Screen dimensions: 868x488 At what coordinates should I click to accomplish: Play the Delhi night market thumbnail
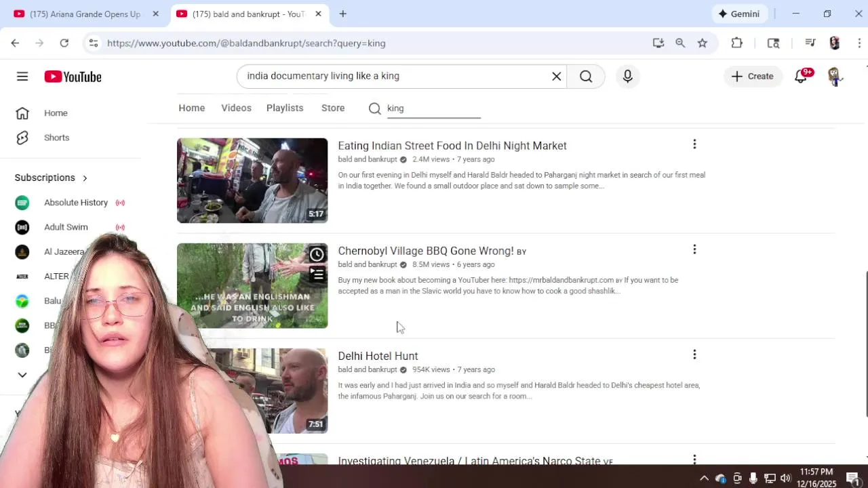(252, 180)
